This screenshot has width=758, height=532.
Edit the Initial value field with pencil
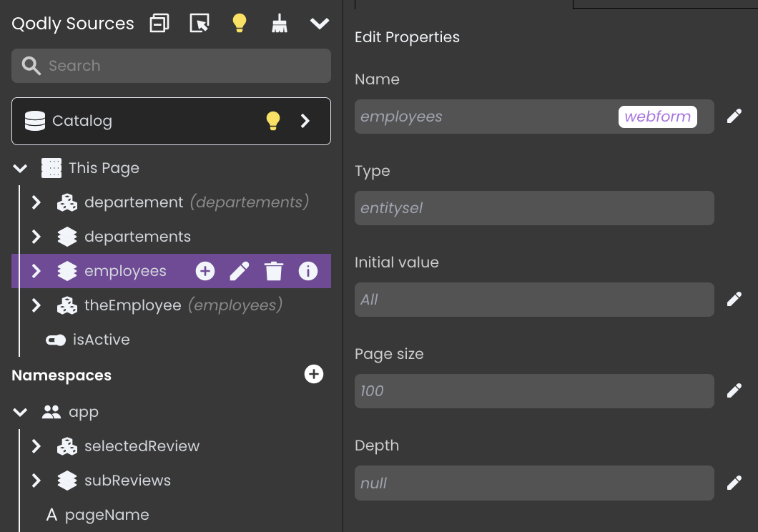(x=734, y=300)
